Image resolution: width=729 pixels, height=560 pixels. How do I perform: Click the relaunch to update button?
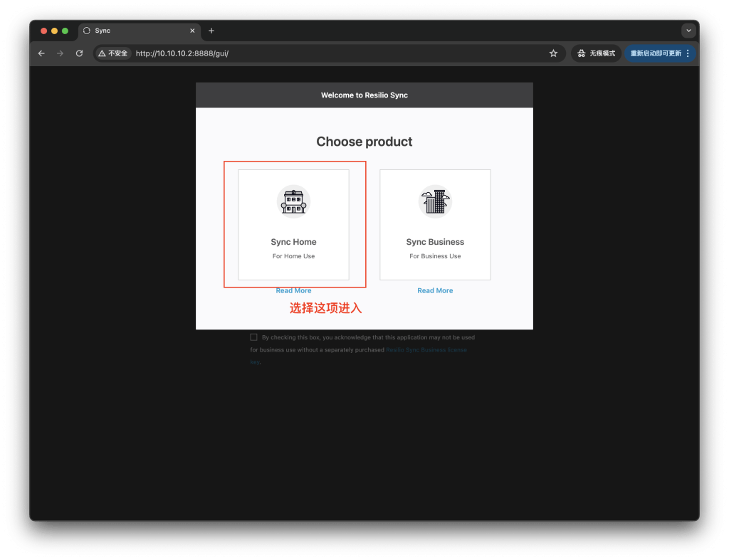(x=656, y=53)
